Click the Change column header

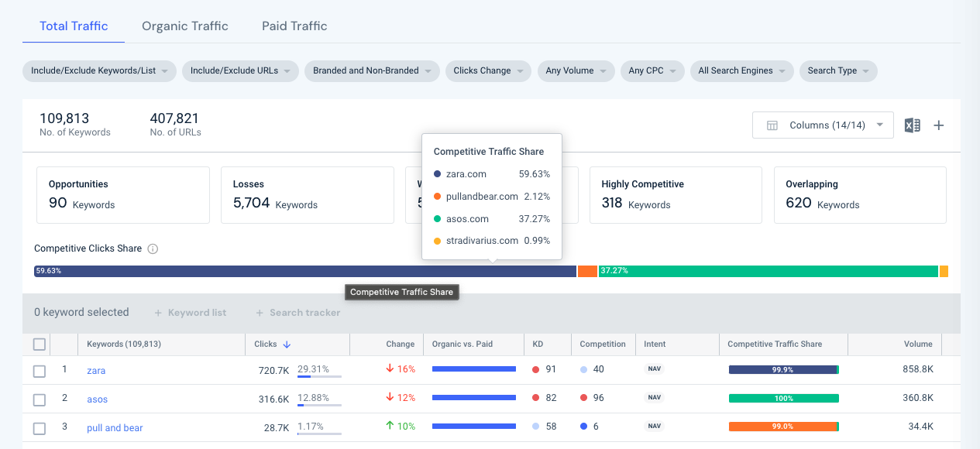click(x=400, y=344)
